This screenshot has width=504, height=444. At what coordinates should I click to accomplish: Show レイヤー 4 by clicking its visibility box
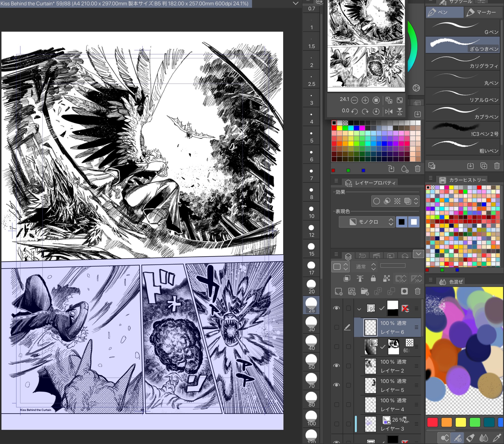click(x=336, y=404)
